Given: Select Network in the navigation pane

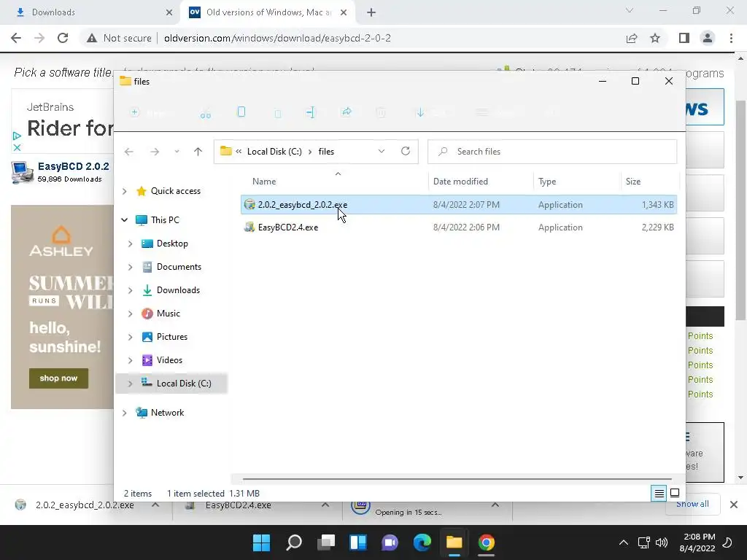Looking at the screenshot, I should point(167,413).
